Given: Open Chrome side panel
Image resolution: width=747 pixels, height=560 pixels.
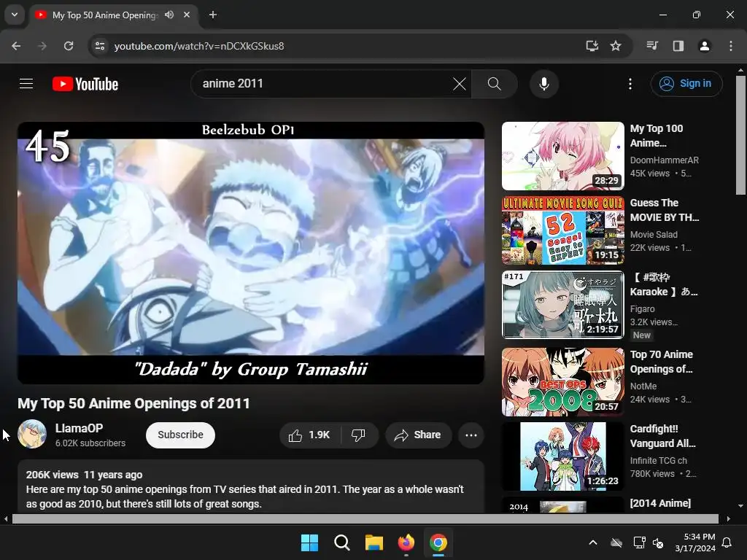Looking at the screenshot, I should click(678, 46).
